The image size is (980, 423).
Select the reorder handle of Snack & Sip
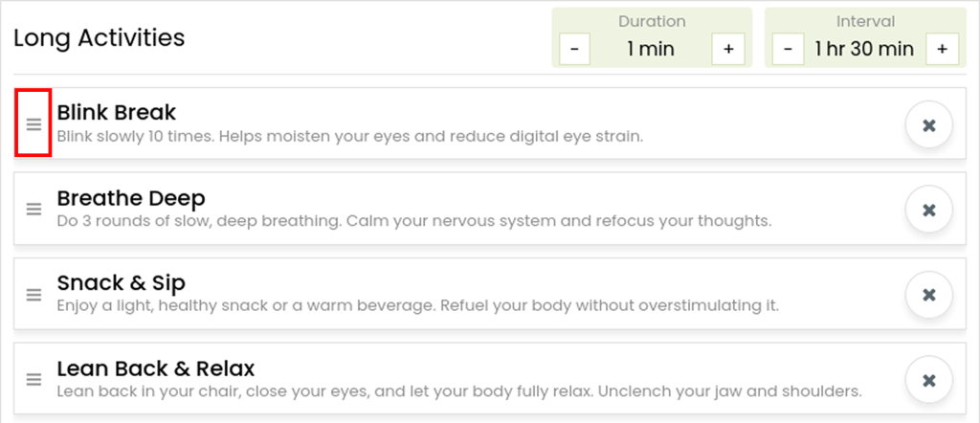coord(33,294)
